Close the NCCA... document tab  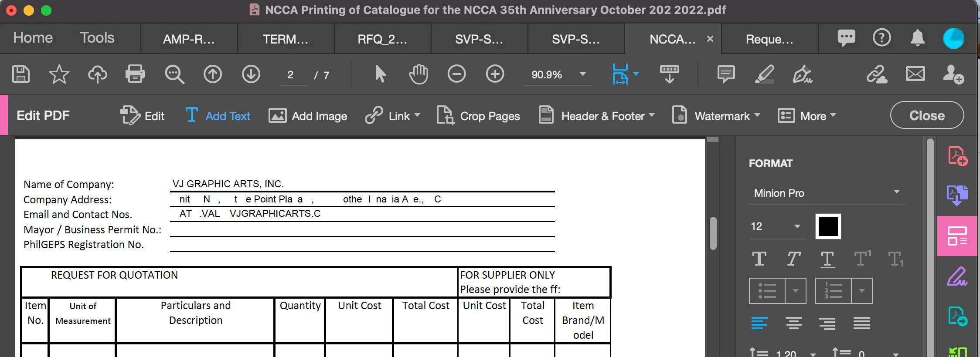point(710,39)
